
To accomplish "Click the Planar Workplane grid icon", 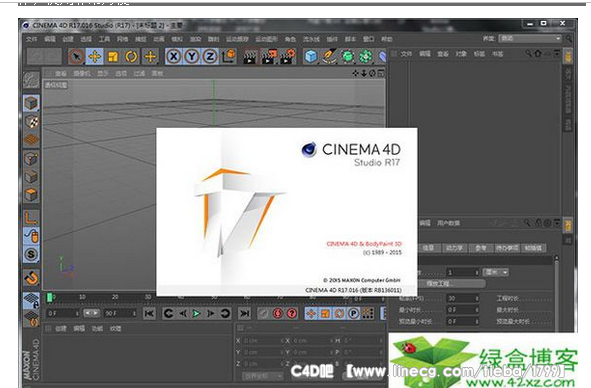I will tap(31, 318).
